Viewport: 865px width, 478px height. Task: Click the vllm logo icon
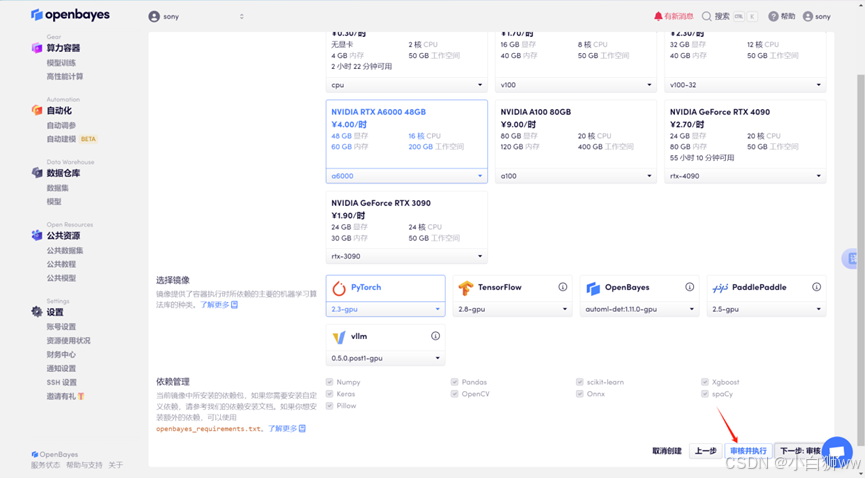[339, 337]
